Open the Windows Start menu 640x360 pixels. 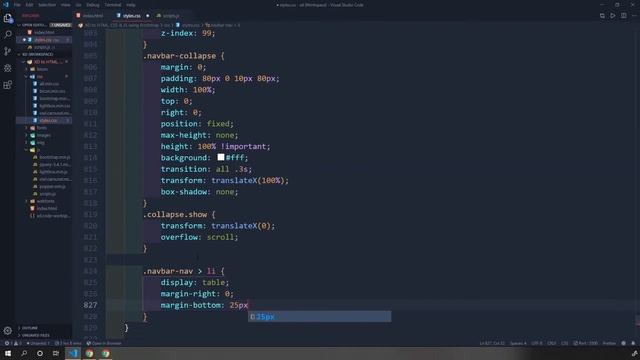(8, 353)
